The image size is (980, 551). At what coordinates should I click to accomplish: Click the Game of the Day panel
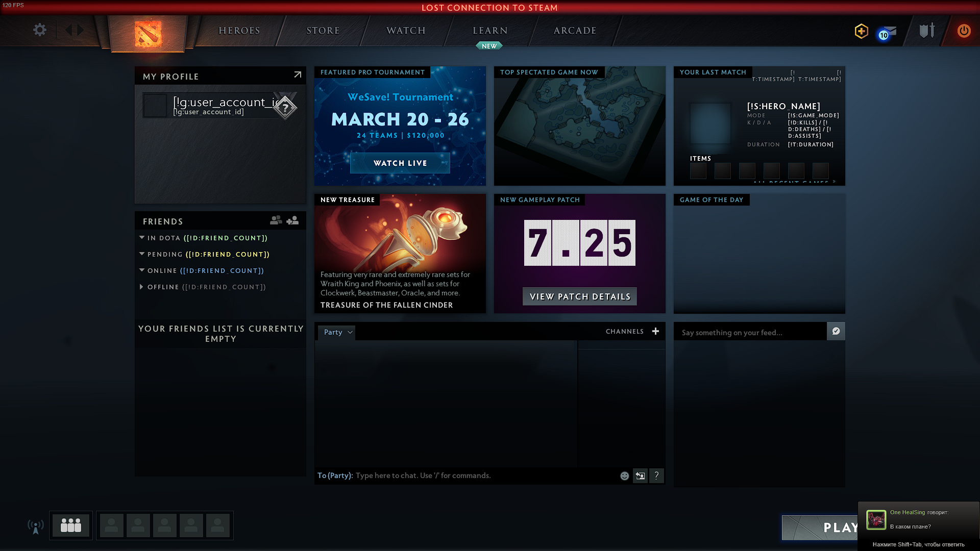pos(759,254)
